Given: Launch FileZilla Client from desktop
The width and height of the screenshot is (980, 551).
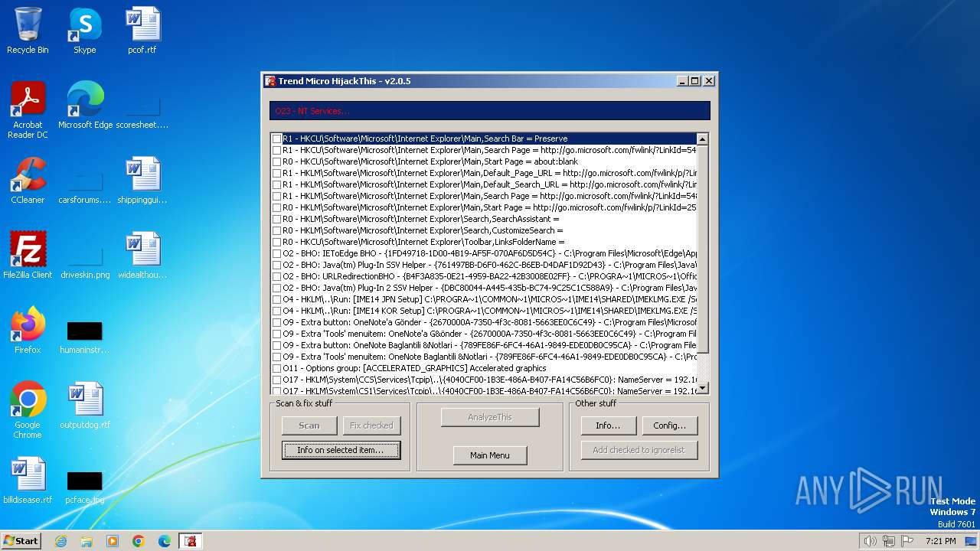Looking at the screenshot, I should (28, 255).
